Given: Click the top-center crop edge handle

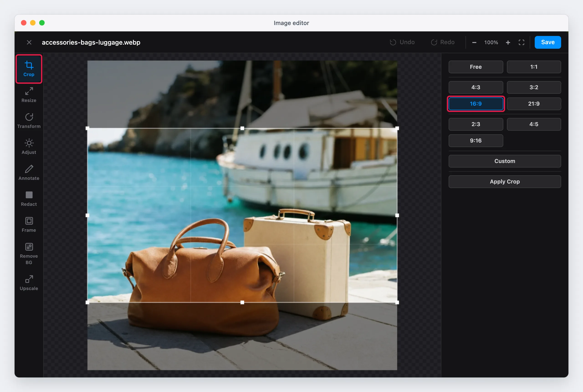Looking at the screenshot, I should point(242,128).
